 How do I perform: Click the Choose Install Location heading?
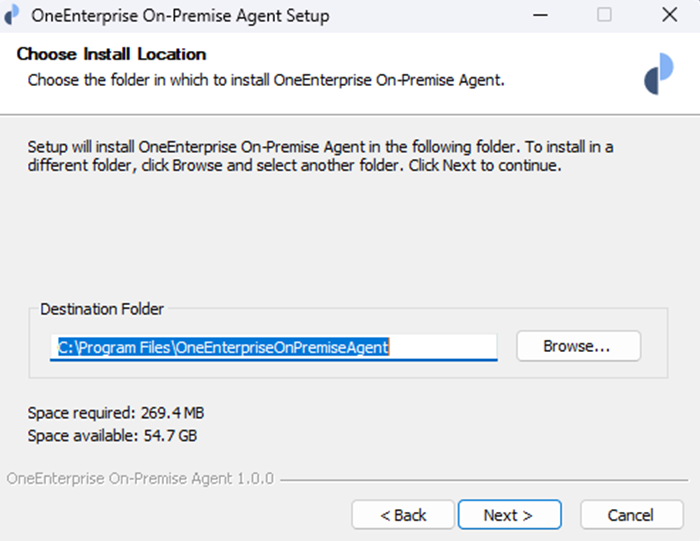click(111, 54)
